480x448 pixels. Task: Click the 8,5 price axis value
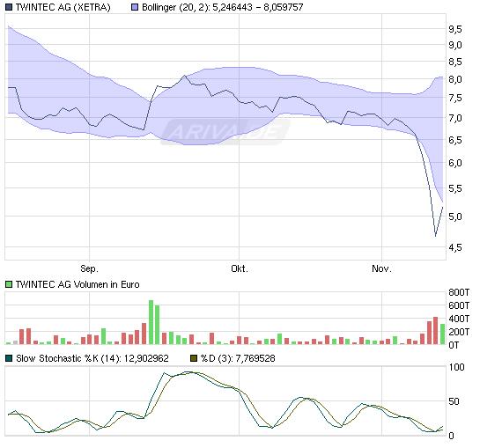pos(455,62)
